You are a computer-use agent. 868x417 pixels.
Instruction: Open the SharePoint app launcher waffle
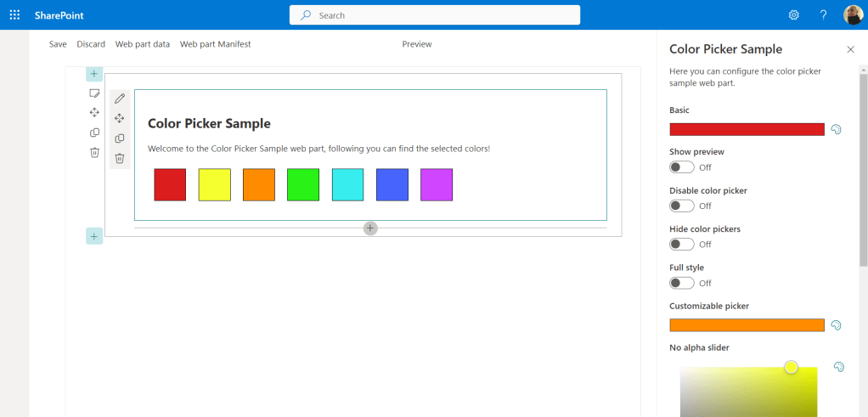pos(14,15)
